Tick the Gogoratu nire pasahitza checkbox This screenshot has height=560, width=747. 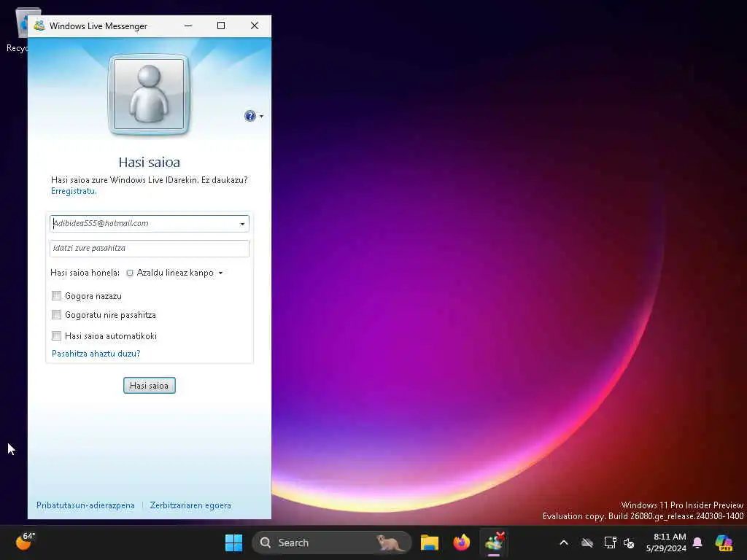(56, 315)
